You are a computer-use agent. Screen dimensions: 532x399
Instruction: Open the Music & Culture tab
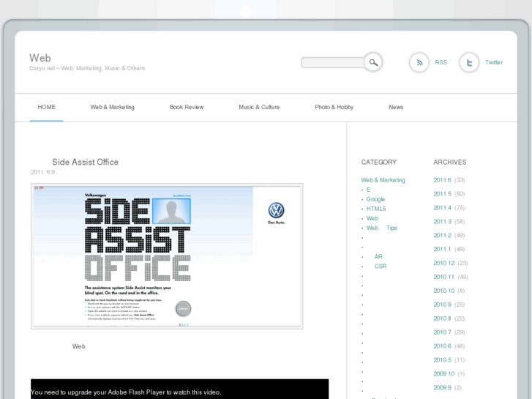tap(259, 108)
